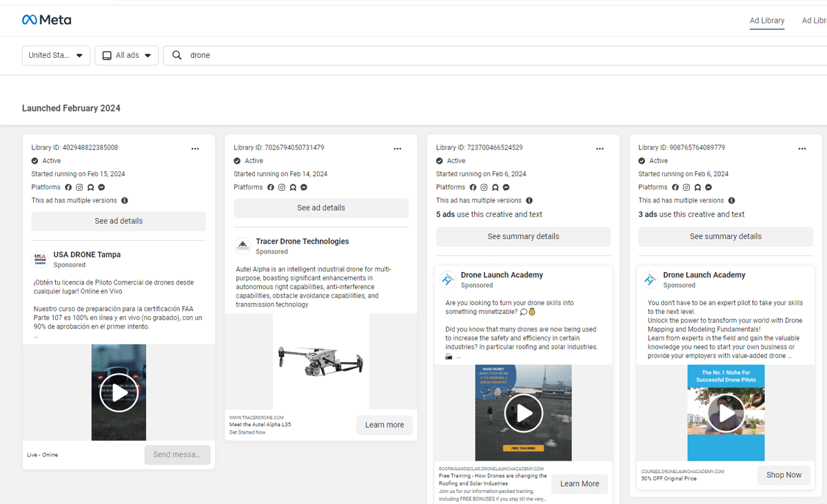827x504 pixels.
Task: Click Shop Now on Drone Launch Academy ad
Action: pyautogui.click(x=784, y=475)
